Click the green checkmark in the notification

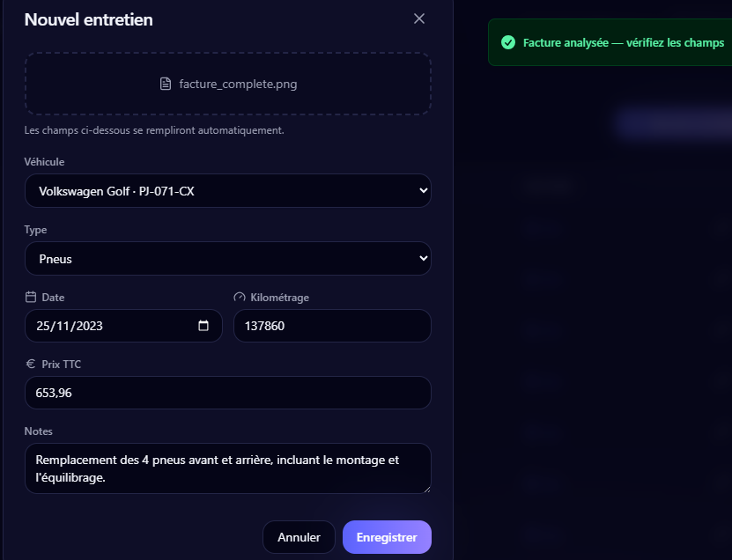(508, 42)
